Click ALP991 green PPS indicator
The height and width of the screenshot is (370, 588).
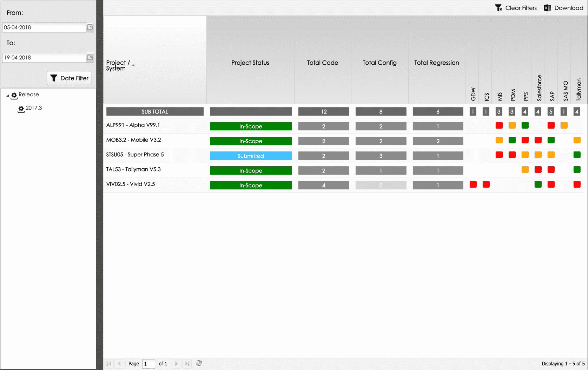(525, 125)
